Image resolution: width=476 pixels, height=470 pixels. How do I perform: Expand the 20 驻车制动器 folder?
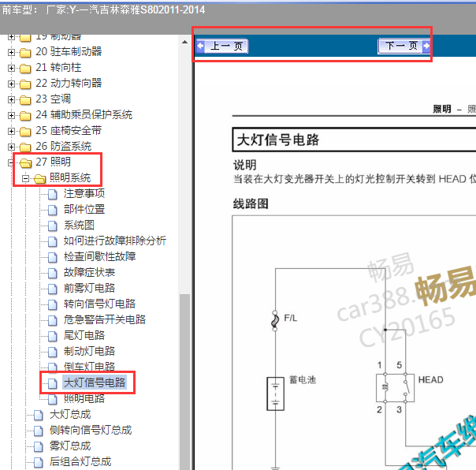(x=11, y=52)
